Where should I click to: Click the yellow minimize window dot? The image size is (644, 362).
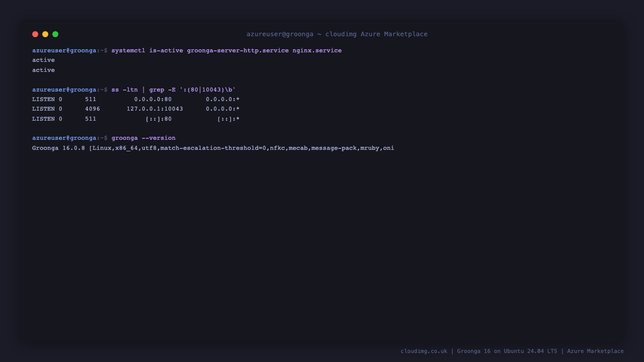(x=45, y=34)
